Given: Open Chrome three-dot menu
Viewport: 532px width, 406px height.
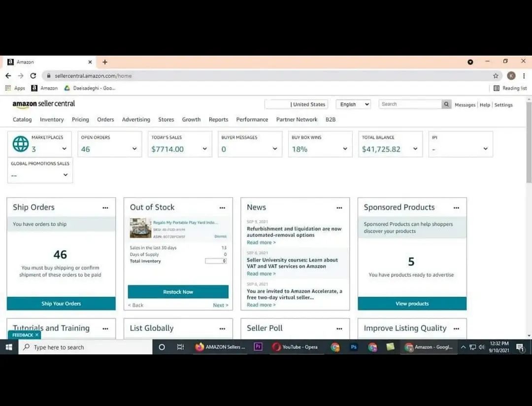Looking at the screenshot, I should [x=524, y=76].
